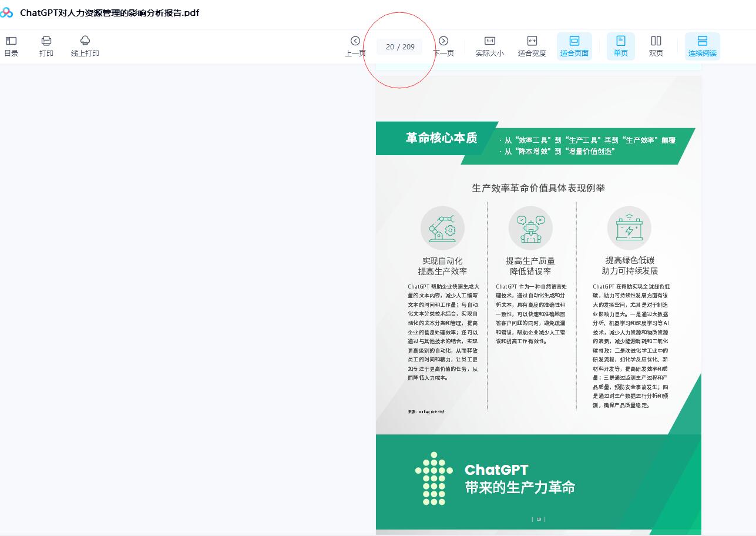Switch to 单页 single page layout
Image resolution: width=756 pixels, height=536 pixels.
pos(621,46)
